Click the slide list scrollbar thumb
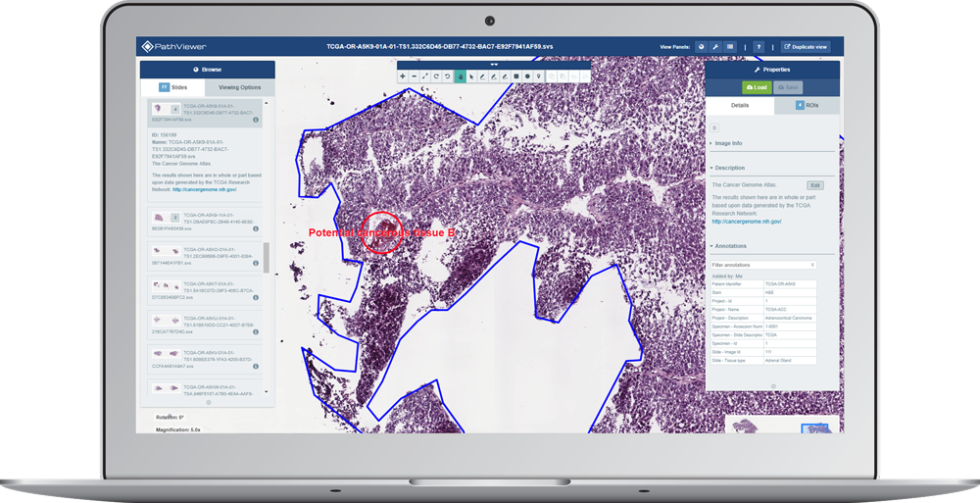 pyautogui.click(x=267, y=258)
